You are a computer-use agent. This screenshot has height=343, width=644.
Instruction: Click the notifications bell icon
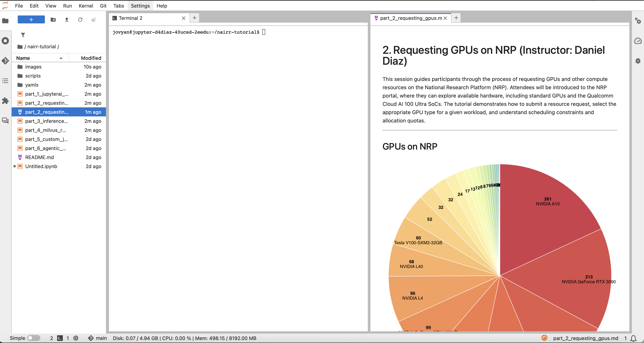pos(633,338)
